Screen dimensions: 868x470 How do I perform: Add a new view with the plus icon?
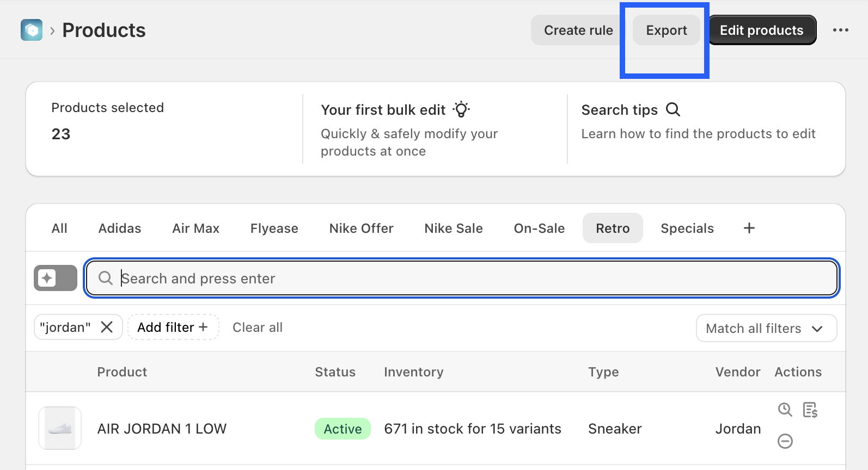tap(749, 228)
